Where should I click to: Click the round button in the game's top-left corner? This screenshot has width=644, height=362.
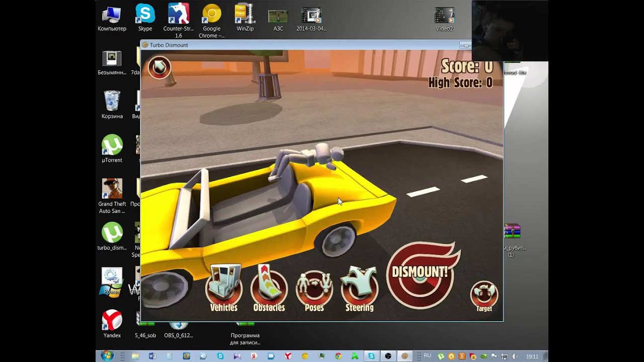point(159,67)
